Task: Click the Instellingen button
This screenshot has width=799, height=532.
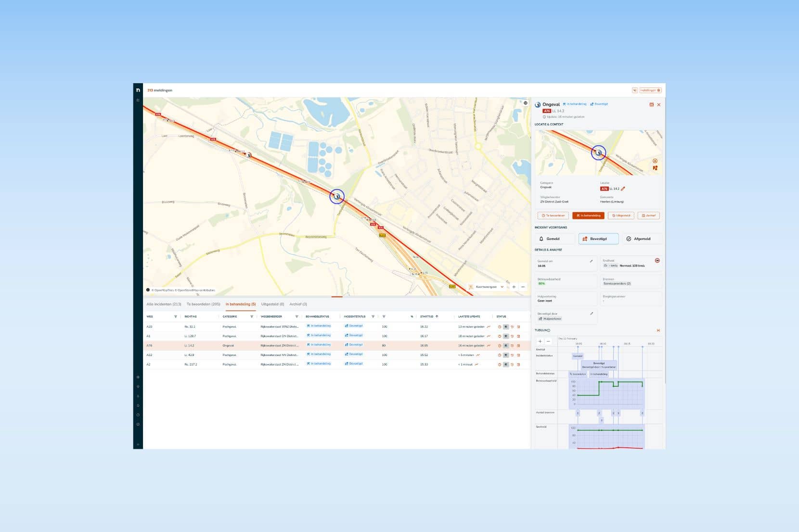Action: point(650,90)
